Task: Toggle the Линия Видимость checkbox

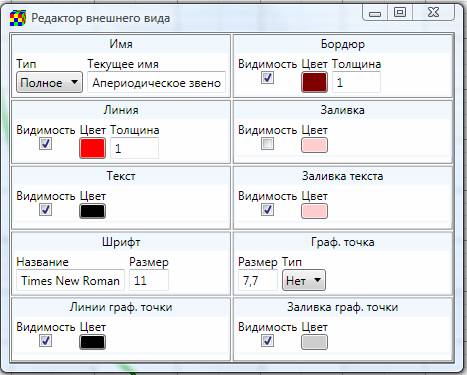Action: tap(45, 144)
